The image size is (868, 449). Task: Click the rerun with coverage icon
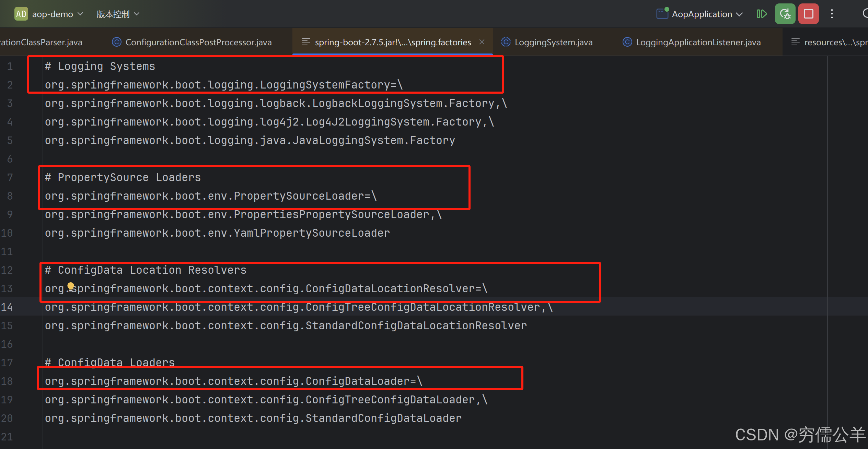[762, 14]
